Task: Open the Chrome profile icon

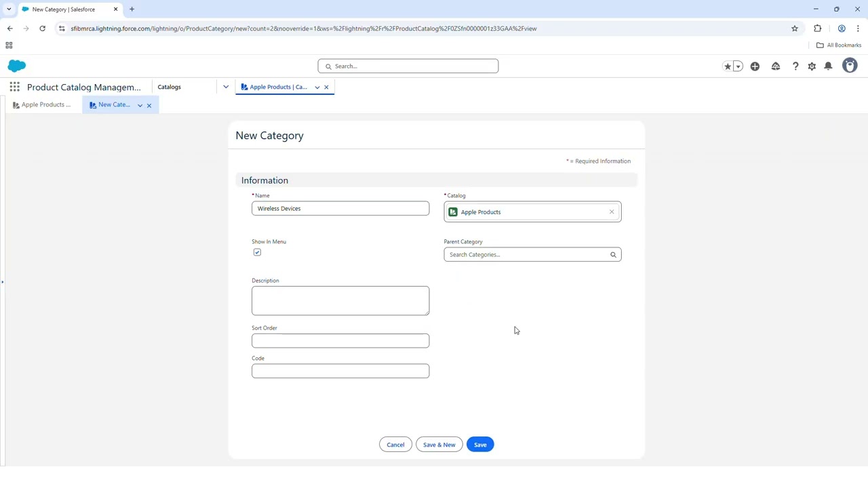Action: coord(842,28)
